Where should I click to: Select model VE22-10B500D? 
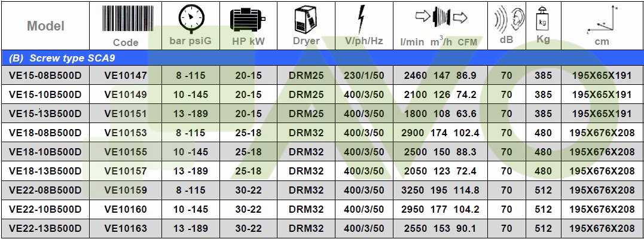point(45,209)
